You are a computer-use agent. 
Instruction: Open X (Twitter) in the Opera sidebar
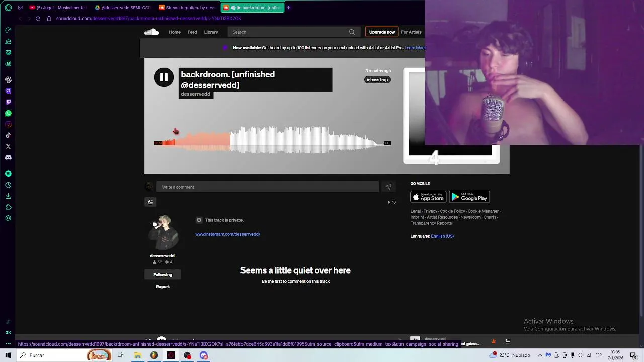coord(8,146)
